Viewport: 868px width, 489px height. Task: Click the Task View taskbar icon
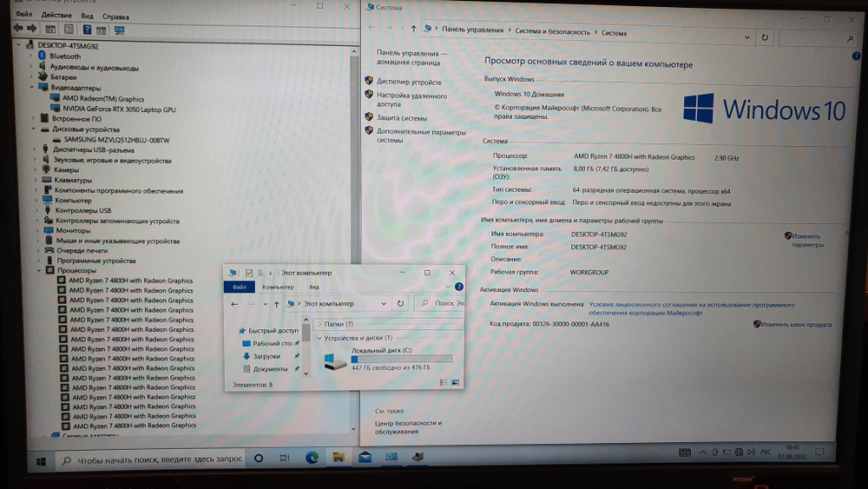click(x=285, y=458)
